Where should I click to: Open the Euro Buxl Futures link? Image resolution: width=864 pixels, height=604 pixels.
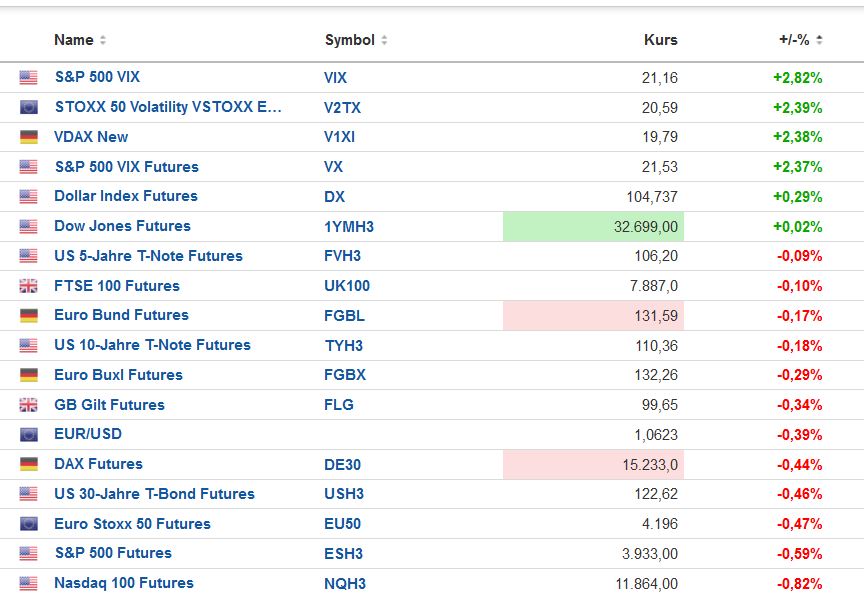[118, 375]
